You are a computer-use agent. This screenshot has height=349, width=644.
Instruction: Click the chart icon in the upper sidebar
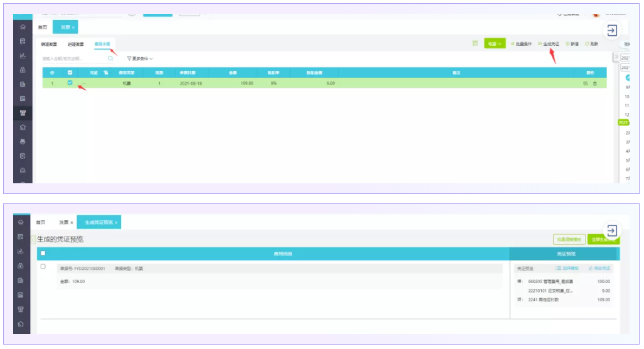tap(23, 55)
